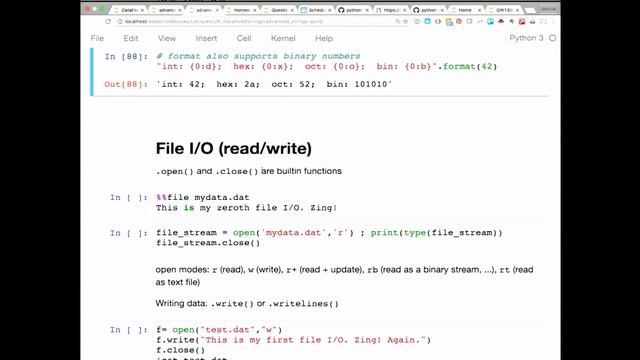Click the '# format also supports binary numbers' comment

point(258,56)
